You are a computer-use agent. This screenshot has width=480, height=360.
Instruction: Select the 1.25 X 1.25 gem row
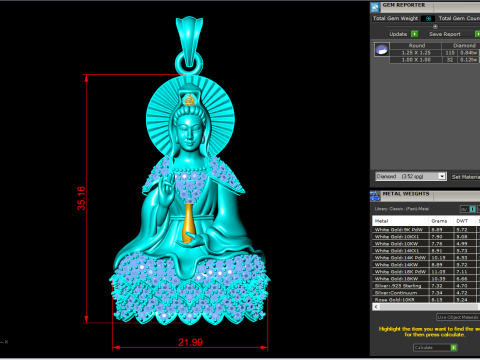434,53
